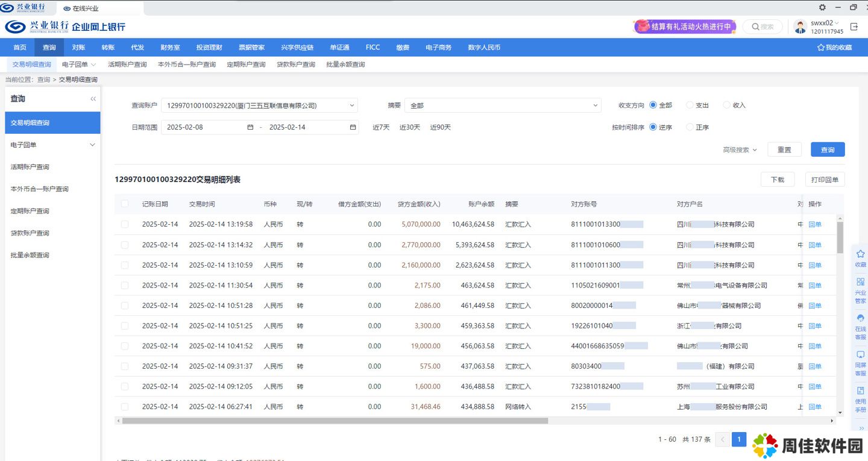Image resolution: width=868 pixels, height=461 pixels.
Task: Click the 查询 search button
Action: pyautogui.click(x=828, y=150)
